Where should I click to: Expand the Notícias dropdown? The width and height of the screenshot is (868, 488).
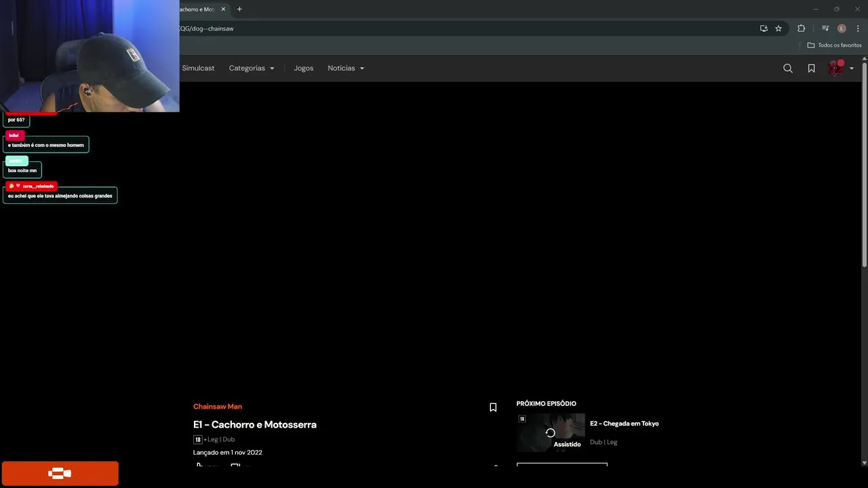[x=346, y=68]
